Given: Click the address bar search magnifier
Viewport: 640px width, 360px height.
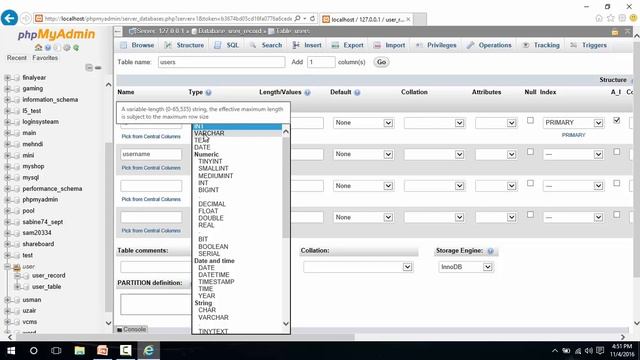Looking at the screenshot, I should pos(298,18).
